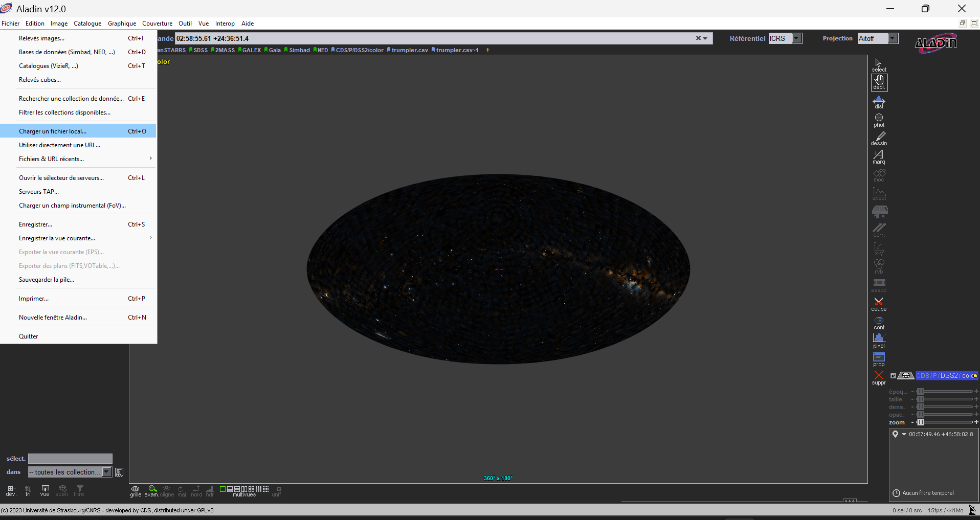The height and width of the screenshot is (520, 980).
Task: Select 'Catalogues (VizieR, ...)' menu entry
Action: pyautogui.click(x=78, y=66)
